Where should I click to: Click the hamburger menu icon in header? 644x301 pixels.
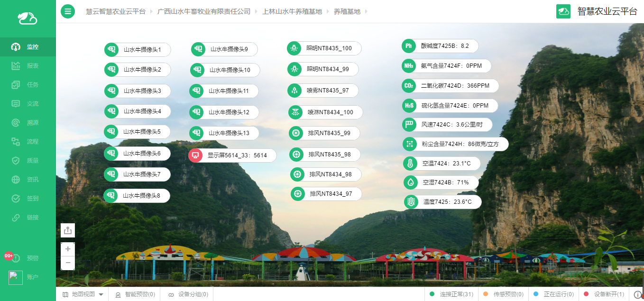pyautogui.click(x=68, y=11)
